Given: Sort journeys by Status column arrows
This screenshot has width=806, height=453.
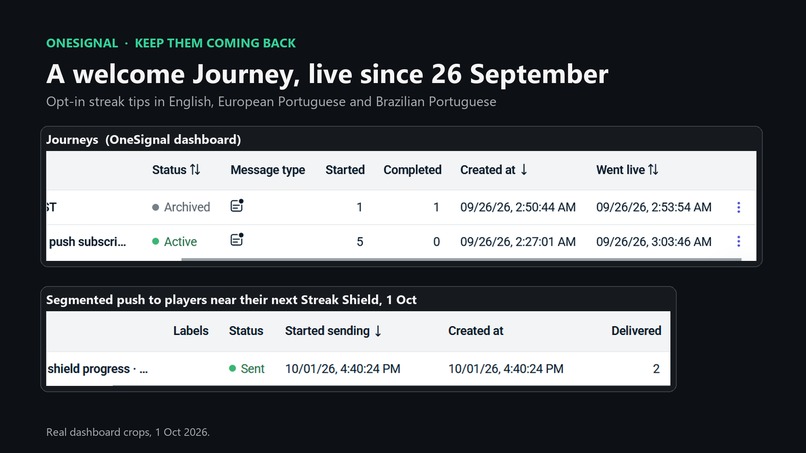Looking at the screenshot, I should point(195,170).
